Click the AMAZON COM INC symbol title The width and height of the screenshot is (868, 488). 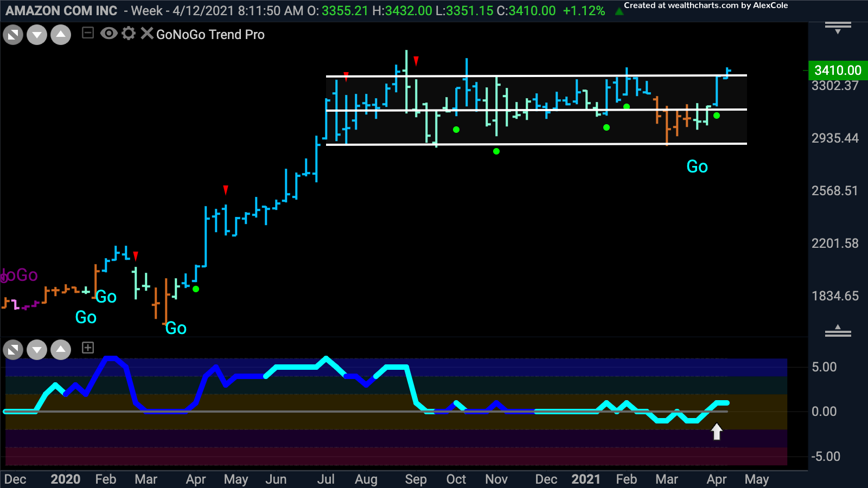pos(61,11)
